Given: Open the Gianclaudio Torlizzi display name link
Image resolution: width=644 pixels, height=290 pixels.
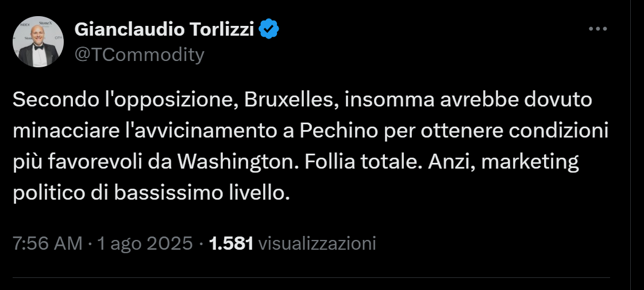Looking at the screenshot, I should [164, 29].
